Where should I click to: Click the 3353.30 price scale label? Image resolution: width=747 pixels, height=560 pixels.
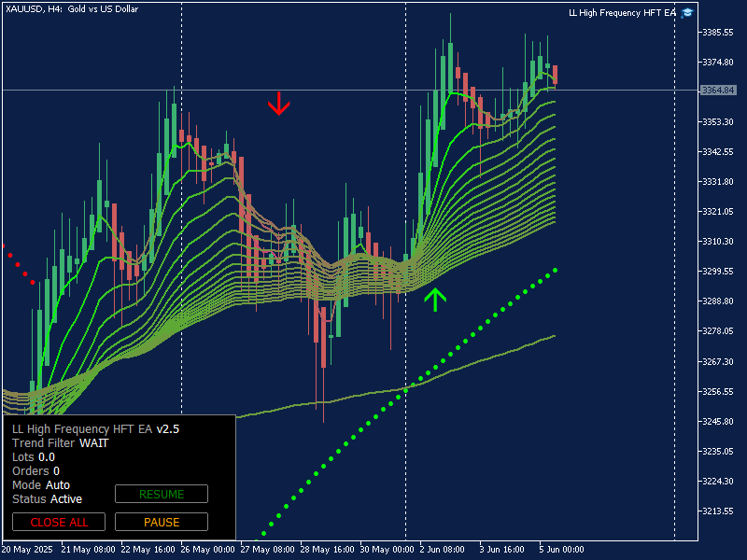[x=718, y=122]
